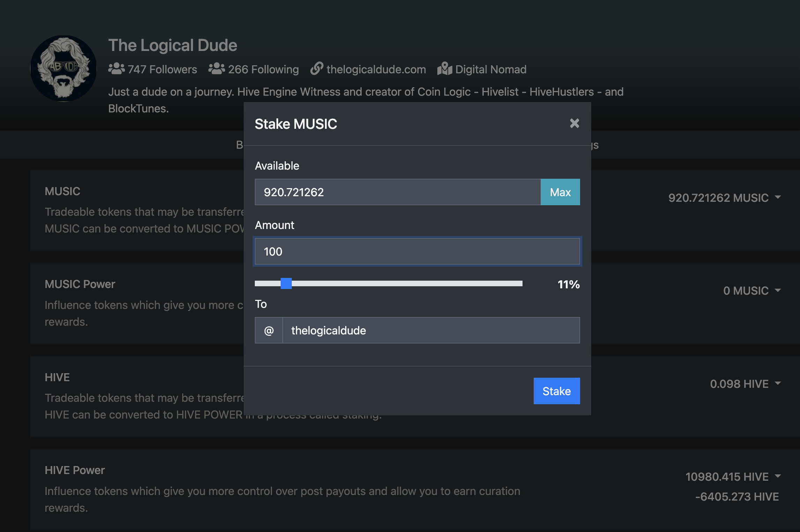
Task: Click the location map-marker icon
Action: (445, 68)
